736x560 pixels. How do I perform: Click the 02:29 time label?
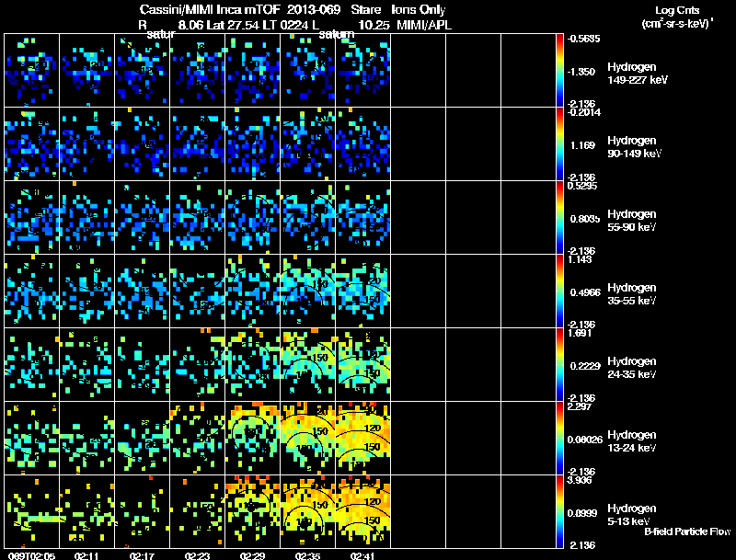pos(252,555)
